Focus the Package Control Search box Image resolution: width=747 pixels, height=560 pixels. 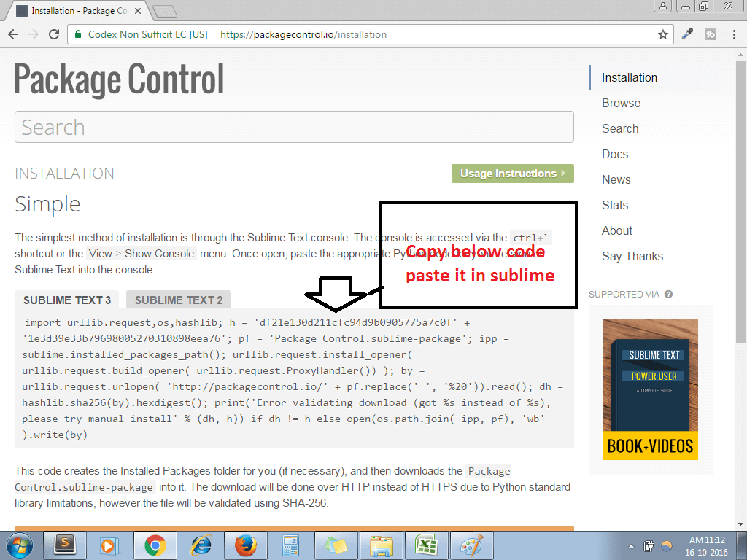(x=294, y=127)
